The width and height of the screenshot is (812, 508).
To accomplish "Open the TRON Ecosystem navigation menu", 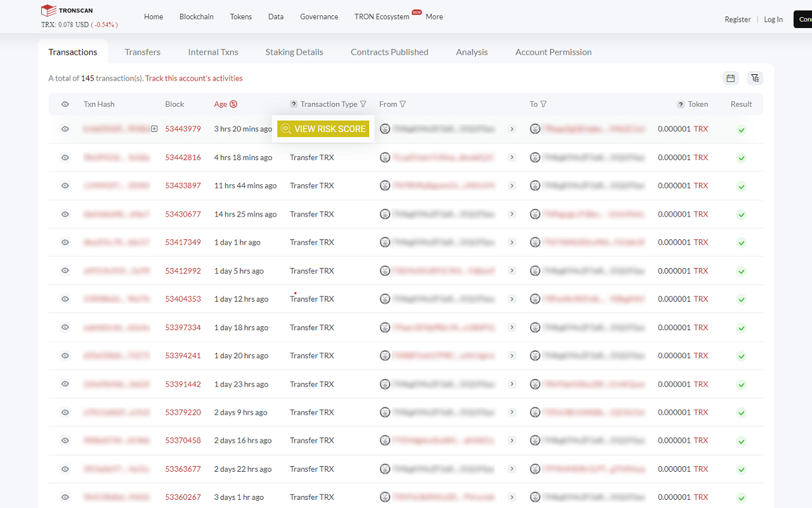I will tap(382, 17).
